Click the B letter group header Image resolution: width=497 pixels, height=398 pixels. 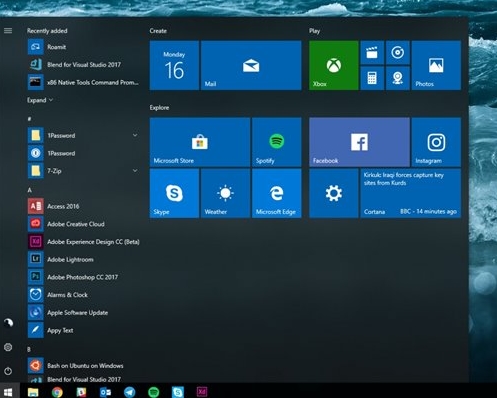(29, 349)
